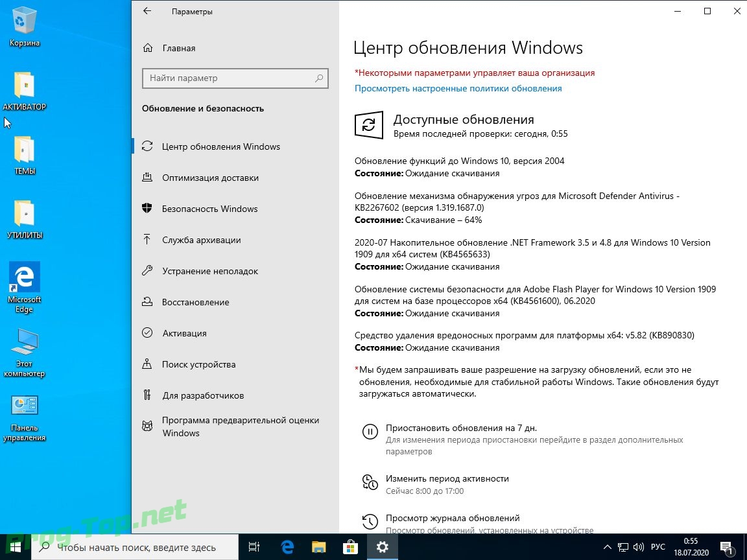Screen dimensions: 747x560
Task: Click the Insider program cat-face icon
Action: click(147, 426)
